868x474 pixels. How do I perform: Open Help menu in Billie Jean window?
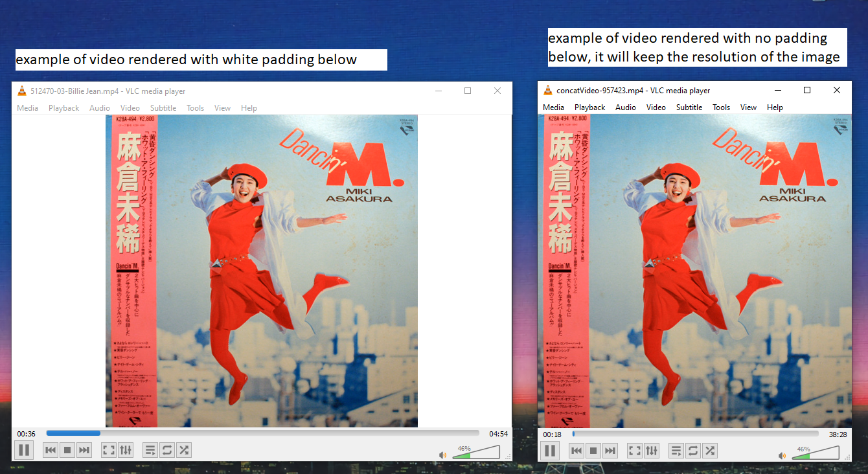point(249,108)
